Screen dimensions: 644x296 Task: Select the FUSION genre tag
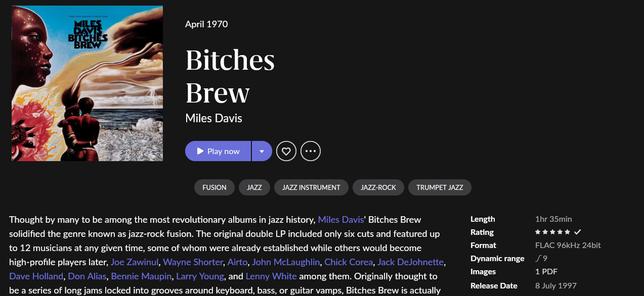coord(214,187)
